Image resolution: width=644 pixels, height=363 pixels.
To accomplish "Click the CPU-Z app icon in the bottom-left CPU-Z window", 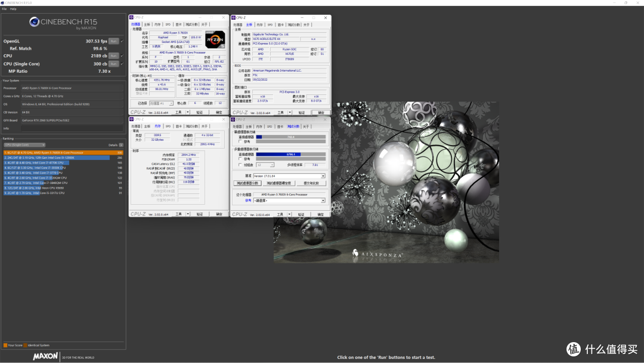I will click(131, 119).
